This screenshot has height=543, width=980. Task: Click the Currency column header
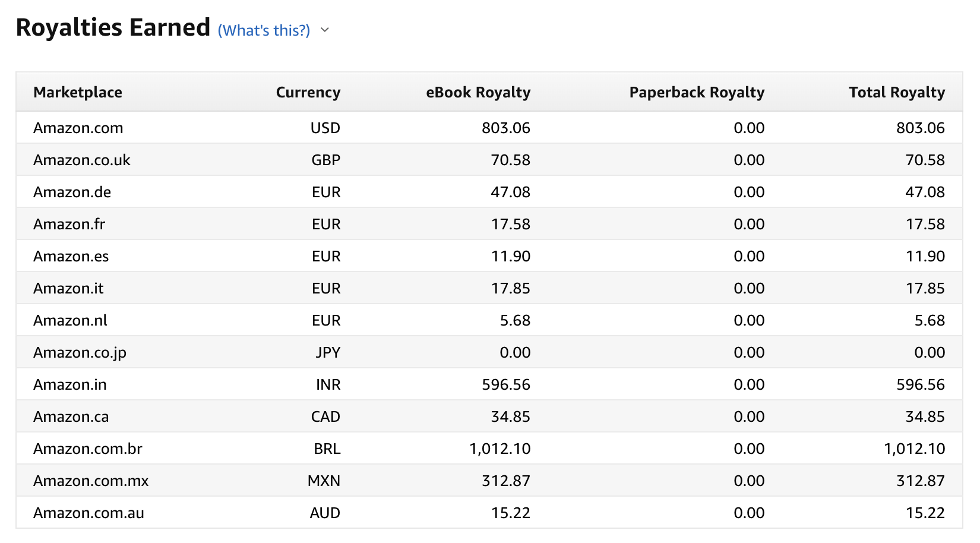point(308,92)
